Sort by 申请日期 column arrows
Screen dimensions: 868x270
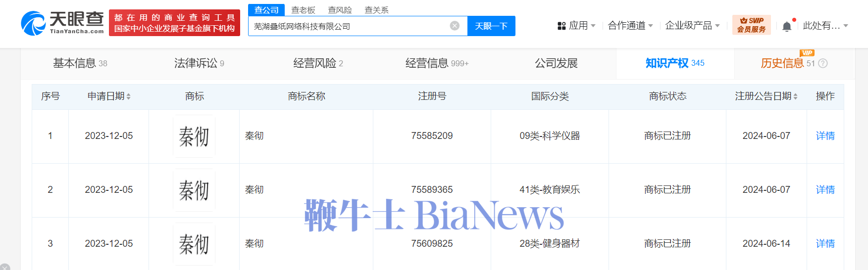tap(129, 96)
